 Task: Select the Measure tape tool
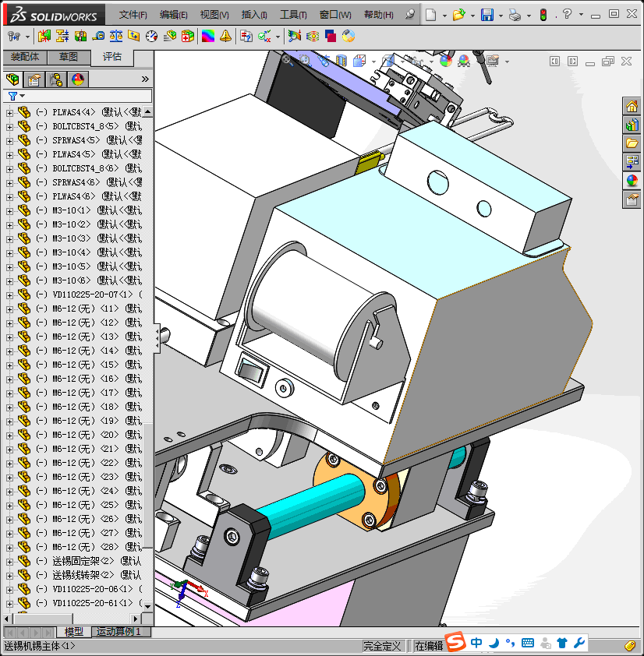pyautogui.click(x=98, y=37)
